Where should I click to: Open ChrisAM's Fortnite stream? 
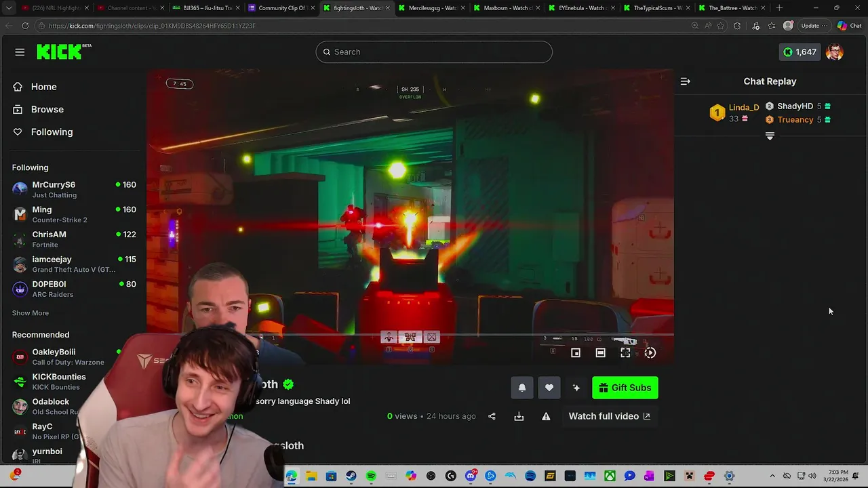(73, 239)
